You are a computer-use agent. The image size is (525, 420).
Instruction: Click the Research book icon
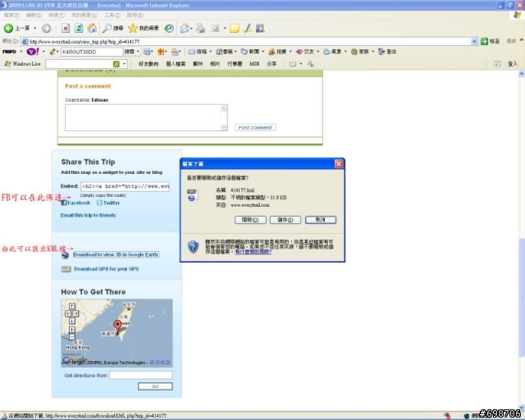pyautogui.click(x=260, y=29)
